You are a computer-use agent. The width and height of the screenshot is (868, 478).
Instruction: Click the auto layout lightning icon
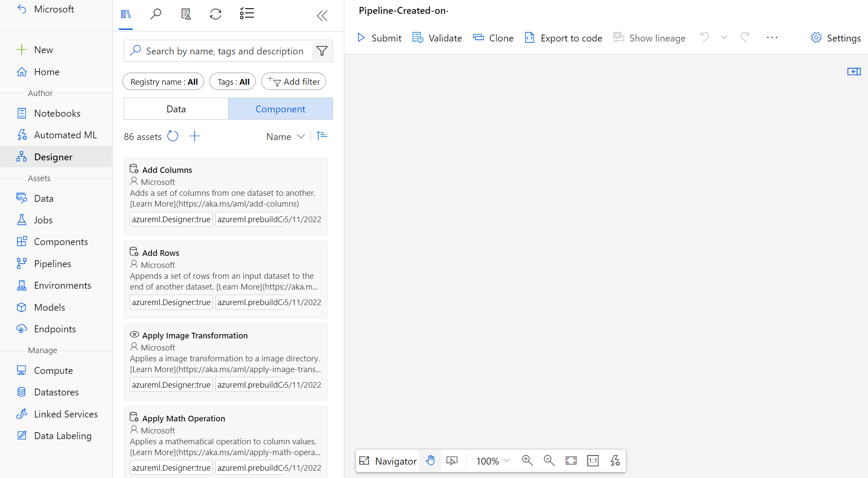(x=615, y=461)
